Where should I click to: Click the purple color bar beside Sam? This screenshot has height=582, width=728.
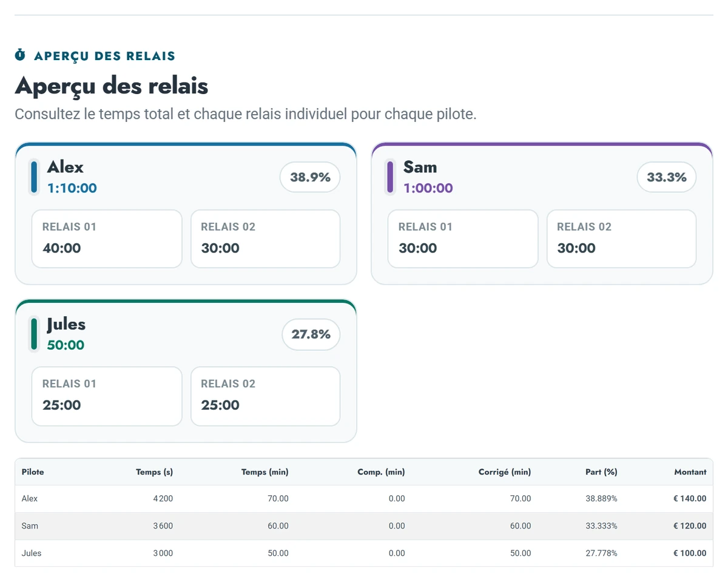[x=390, y=177]
